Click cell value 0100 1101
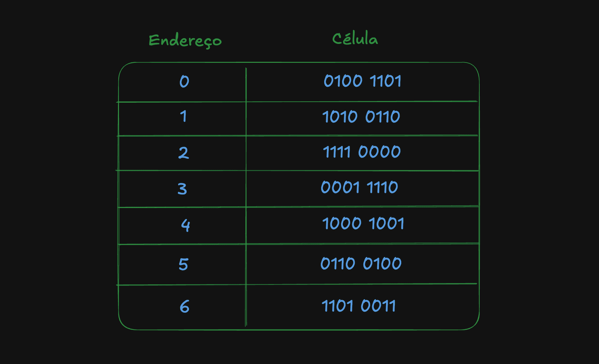This screenshot has height=364, width=599. pyautogui.click(x=362, y=81)
